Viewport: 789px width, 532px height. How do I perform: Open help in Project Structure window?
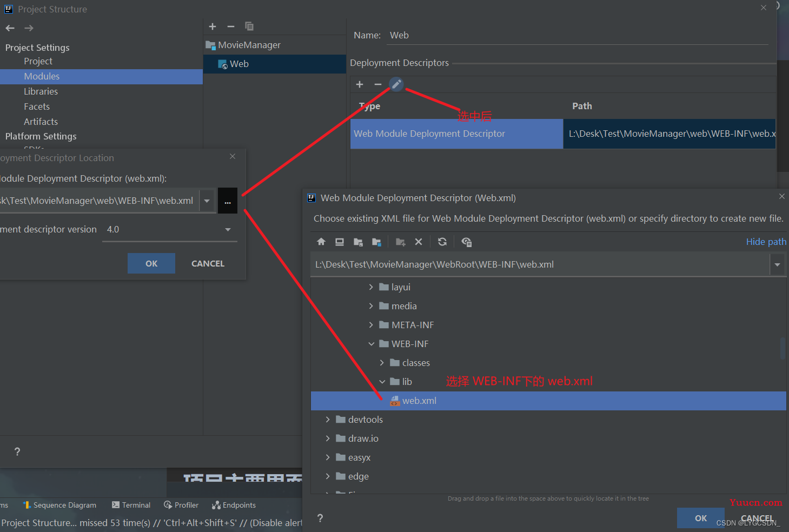pyautogui.click(x=17, y=451)
